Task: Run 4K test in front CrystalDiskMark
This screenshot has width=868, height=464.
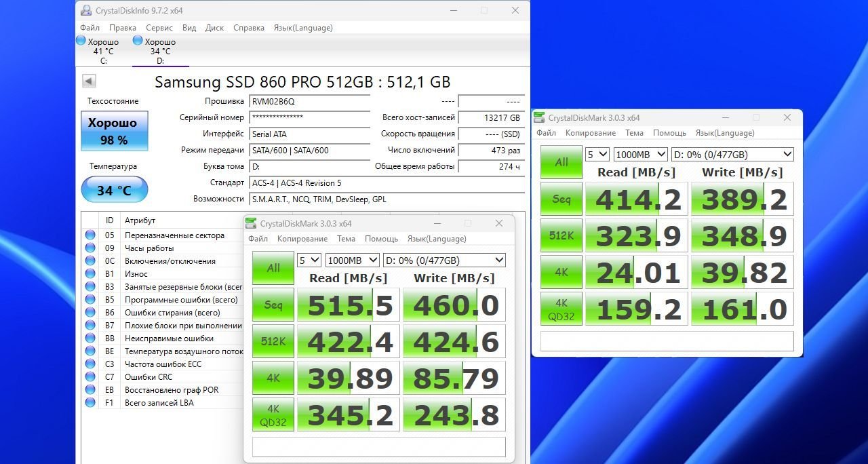Action: (x=273, y=378)
